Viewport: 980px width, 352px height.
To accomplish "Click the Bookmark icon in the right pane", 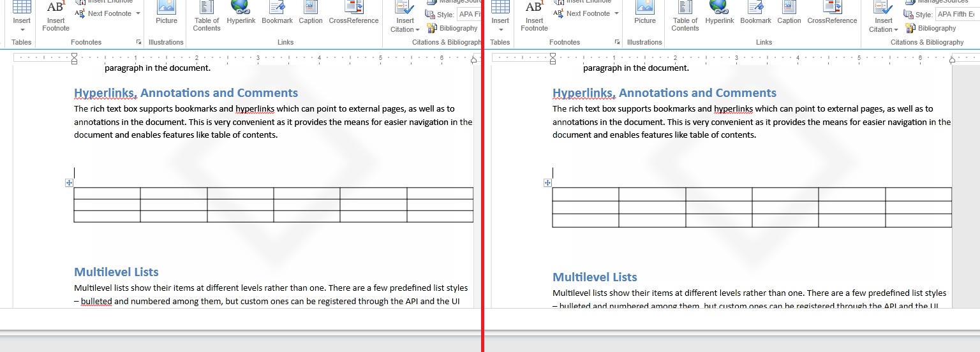I will pyautogui.click(x=755, y=6).
